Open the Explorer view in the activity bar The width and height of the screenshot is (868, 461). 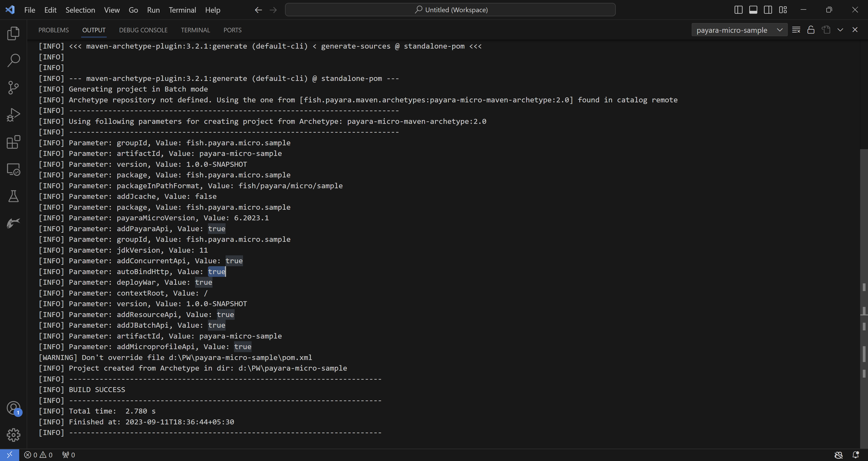coord(14,33)
